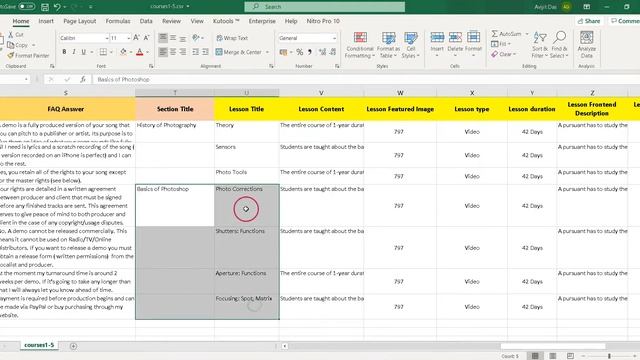
Task: Select column V header
Action: (x=321, y=93)
